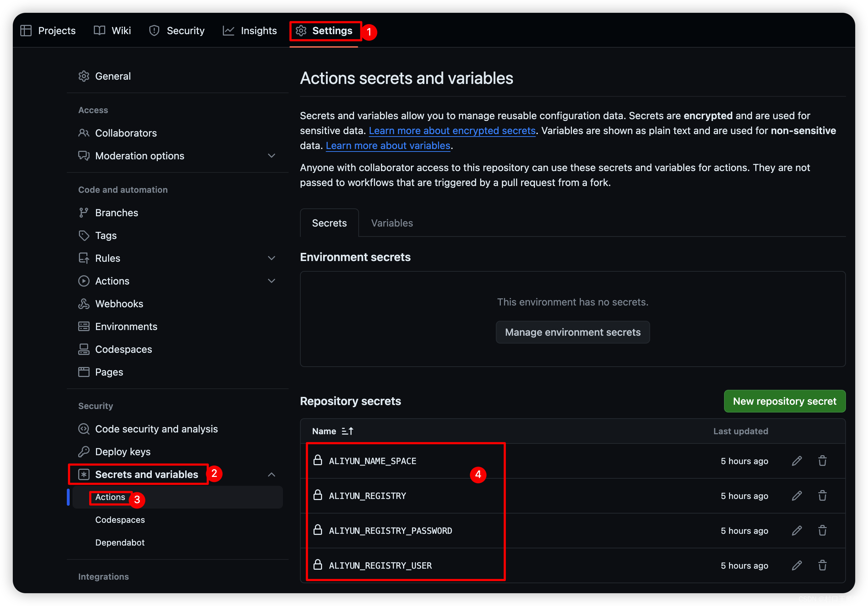Viewport: 868px width, 606px height.
Task: Select Dependabot under Secrets and variables
Action: tap(120, 542)
